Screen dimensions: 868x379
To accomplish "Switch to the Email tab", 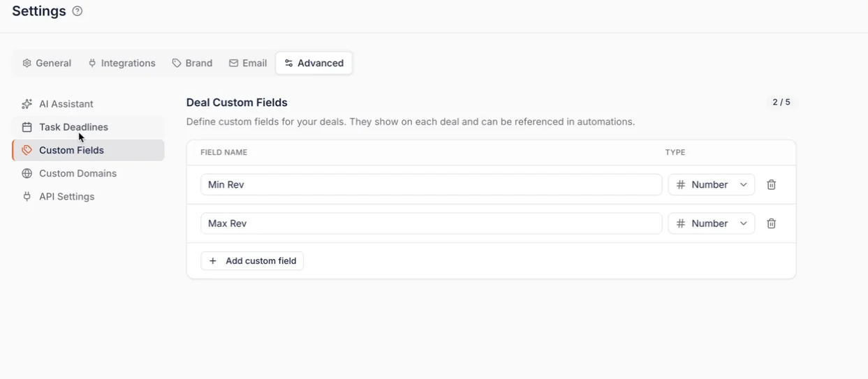I will 248,63.
